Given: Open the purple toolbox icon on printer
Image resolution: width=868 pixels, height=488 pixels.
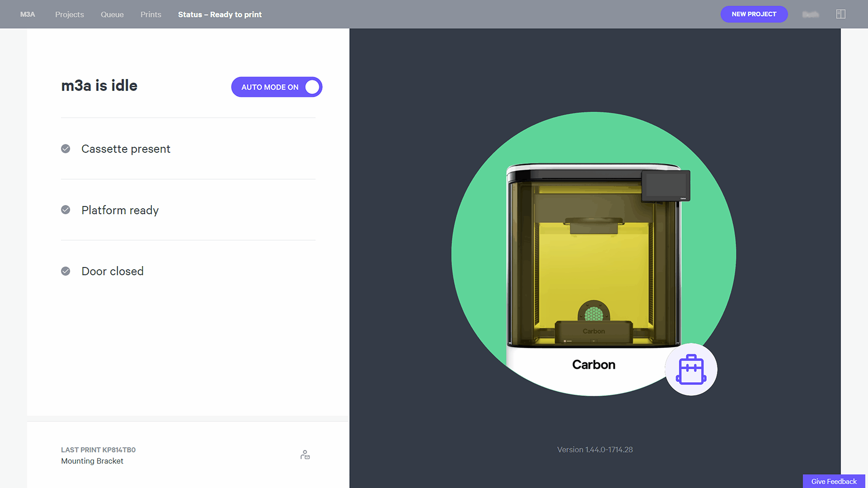Looking at the screenshot, I should tap(691, 370).
